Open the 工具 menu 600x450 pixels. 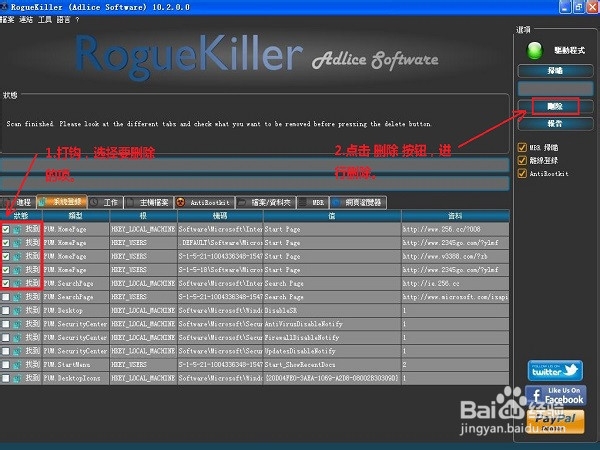[x=45, y=20]
